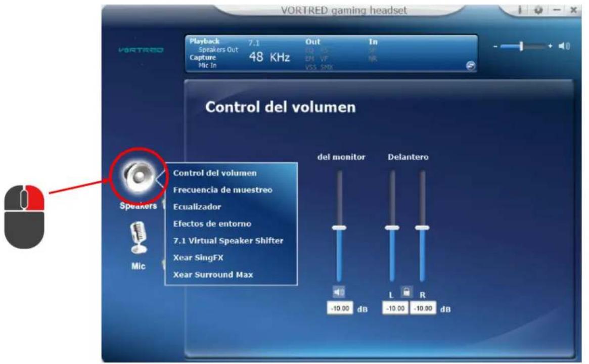Click the 'Control del volumen' page heading
This screenshot has width=589, height=364.
pos(280,107)
